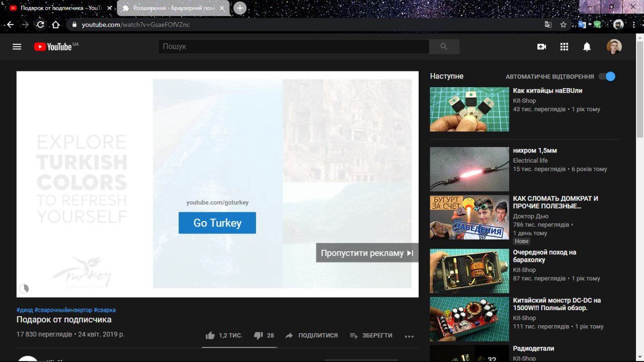Screen dimensions: 644x362
Task: Go back with the browser back arrow
Action: [10, 24]
